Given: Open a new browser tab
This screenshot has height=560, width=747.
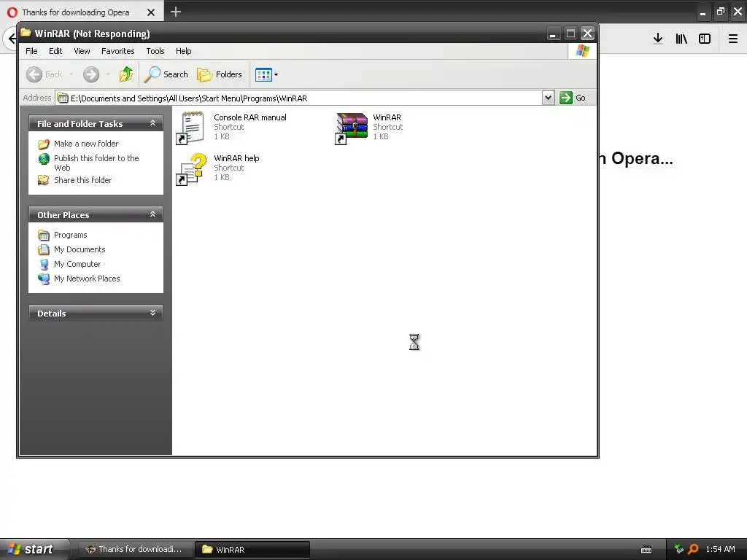Looking at the screenshot, I should (x=175, y=12).
